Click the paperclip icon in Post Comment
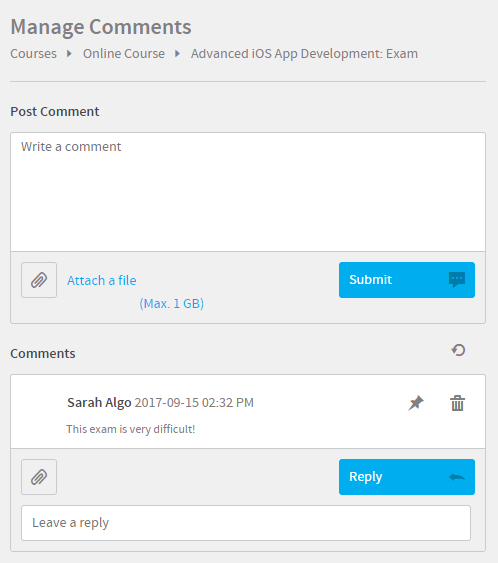498x563 pixels. click(39, 280)
